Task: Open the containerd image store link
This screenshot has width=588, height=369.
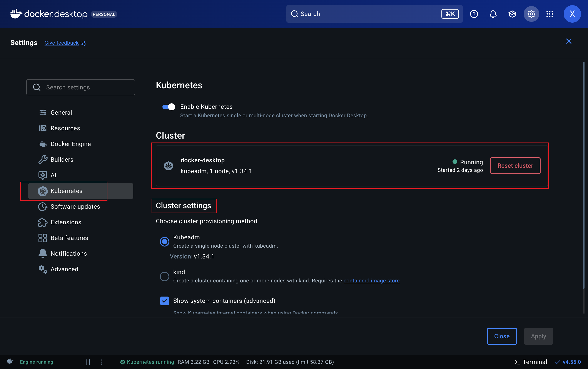Action: (371, 281)
